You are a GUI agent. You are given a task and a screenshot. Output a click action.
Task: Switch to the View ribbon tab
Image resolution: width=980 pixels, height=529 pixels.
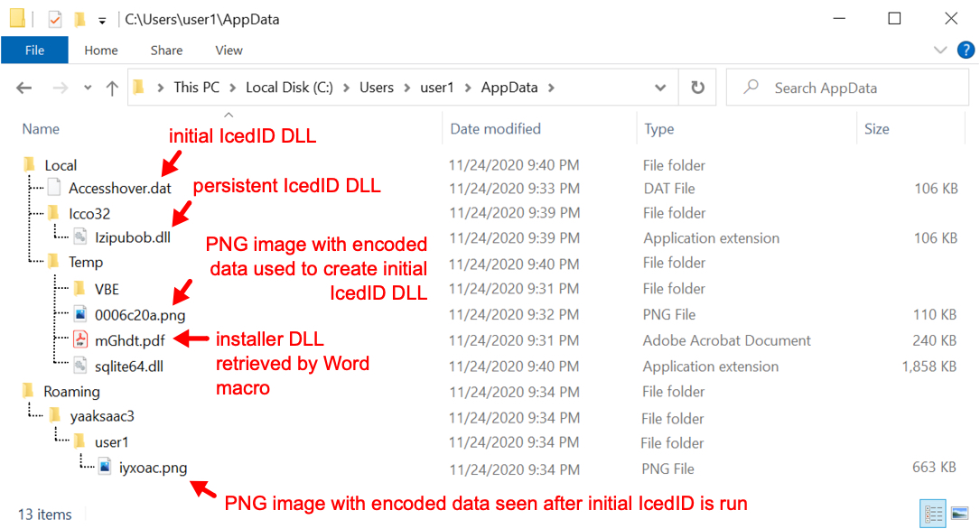[x=229, y=50]
